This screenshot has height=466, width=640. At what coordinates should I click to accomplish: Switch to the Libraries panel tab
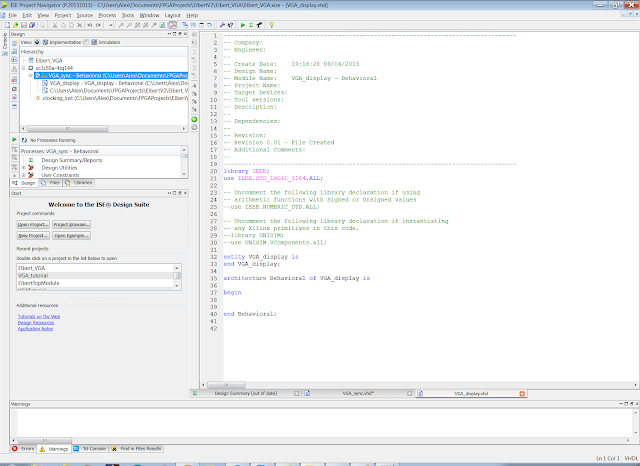point(79,183)
